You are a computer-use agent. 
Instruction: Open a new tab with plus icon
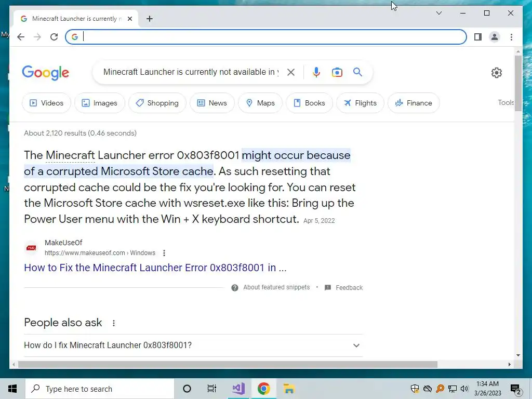pyautogui.click(x=150, y=19)
